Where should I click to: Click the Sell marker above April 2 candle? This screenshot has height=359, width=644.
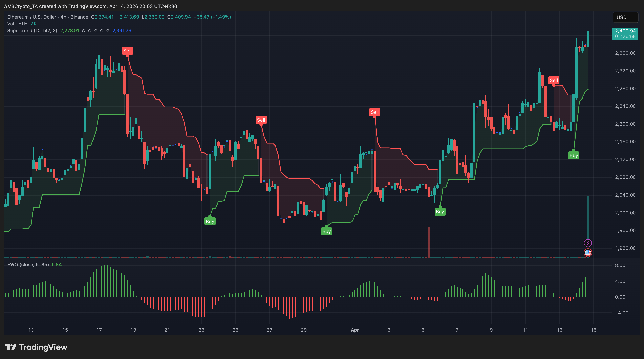click(375, 112)
